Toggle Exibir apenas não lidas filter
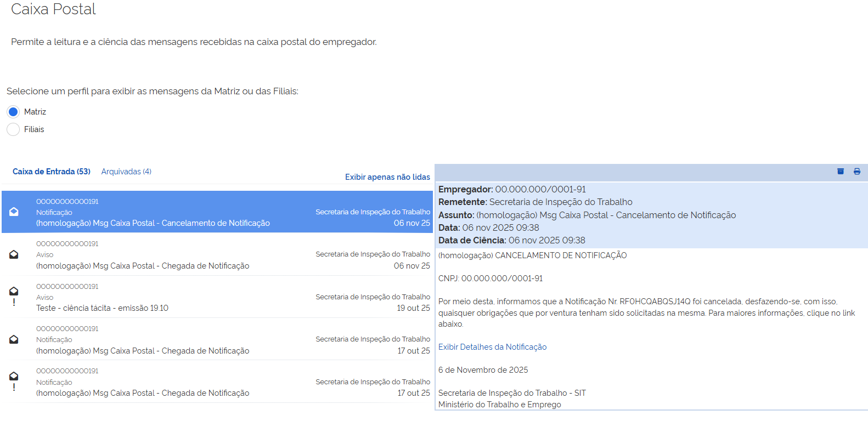 coord(387,177)
